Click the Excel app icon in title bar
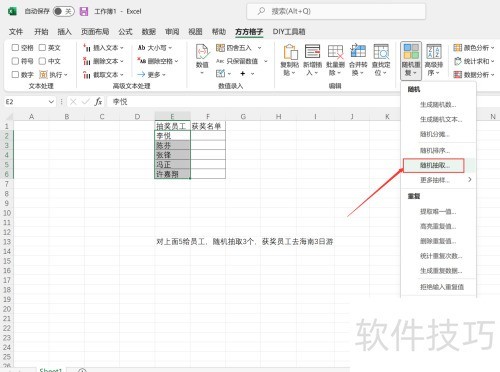 click(13, 11)
